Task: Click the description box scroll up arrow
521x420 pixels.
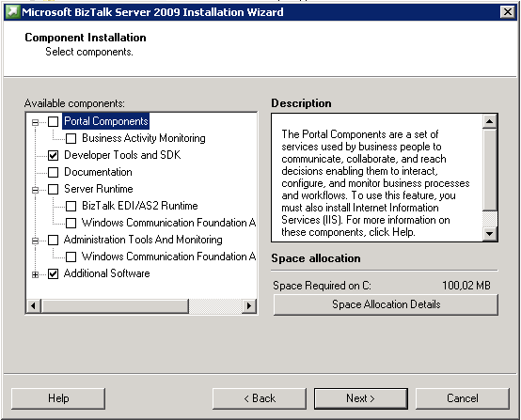Action: pyautogui.click(x=489, y=121)
